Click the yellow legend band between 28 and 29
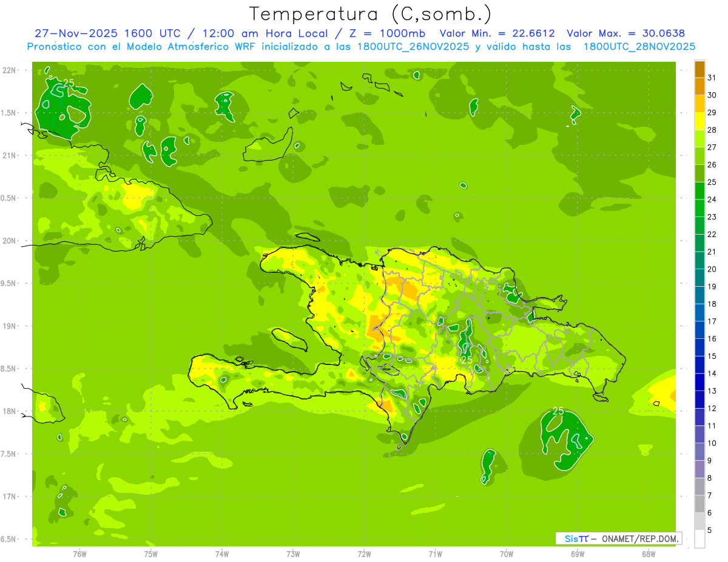 699,121
